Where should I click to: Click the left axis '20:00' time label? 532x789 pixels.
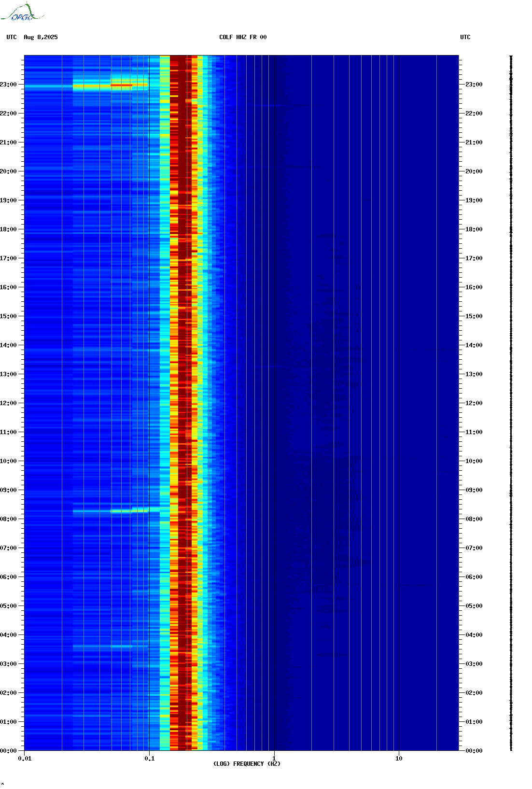8,171
